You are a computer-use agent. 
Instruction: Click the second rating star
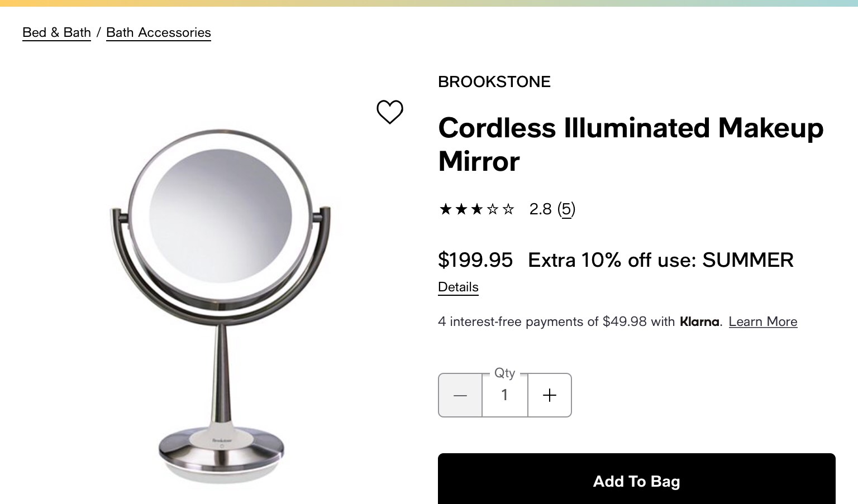pos(461,209)
